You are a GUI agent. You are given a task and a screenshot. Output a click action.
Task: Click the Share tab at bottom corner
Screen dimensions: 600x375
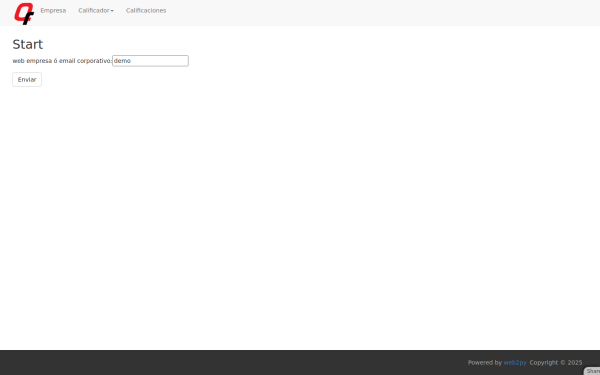(x=592, y=371)
